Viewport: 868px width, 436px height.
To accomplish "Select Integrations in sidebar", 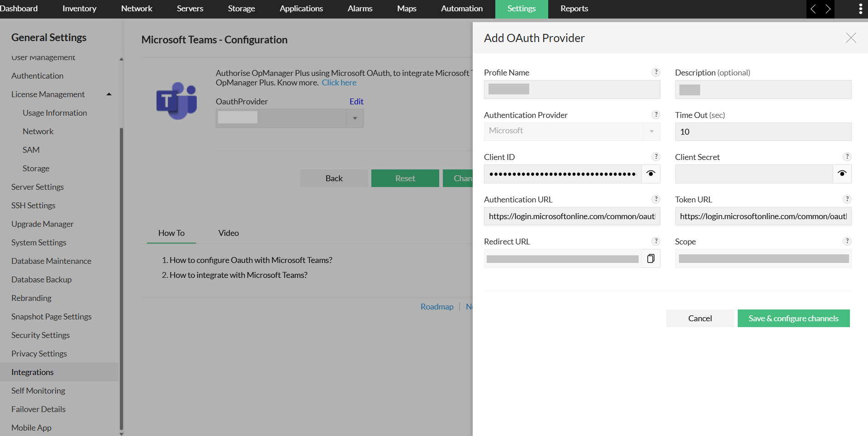I will tap(59, 372).
